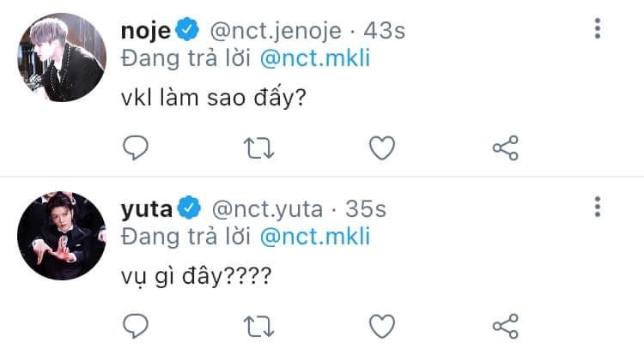
Task: Like yuta's tweet with heart
Action: tap(382, 326)
